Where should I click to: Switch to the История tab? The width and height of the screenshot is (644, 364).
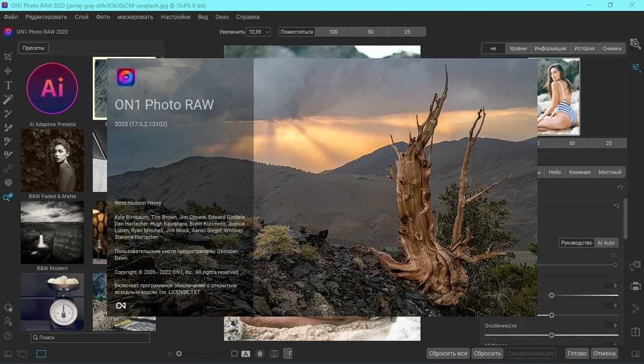tap(584, 48)
